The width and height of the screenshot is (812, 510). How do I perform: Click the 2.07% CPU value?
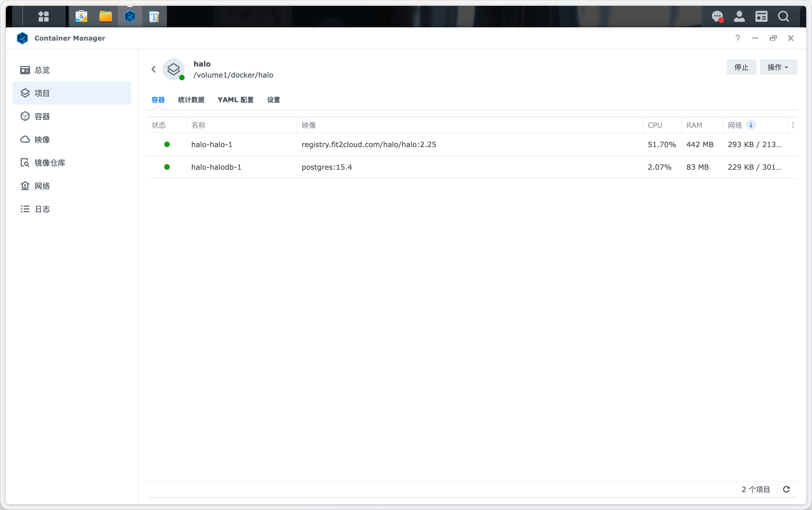point(659,167)
